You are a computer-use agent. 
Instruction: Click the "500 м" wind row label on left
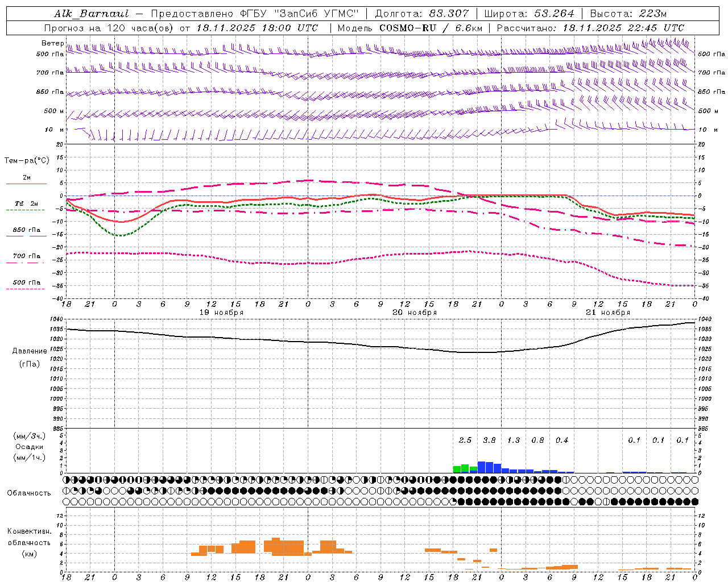(54, 111)
